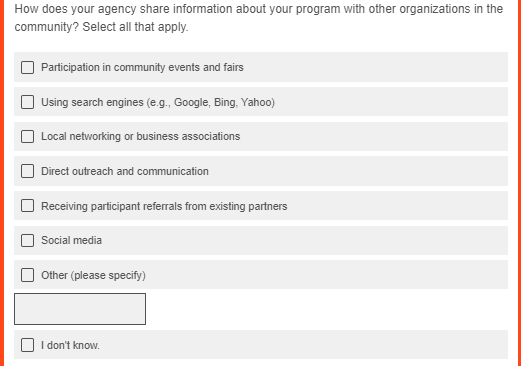Click the 'Social media' label text
Image resolution: width=521 pixels, height=366 pixels.
[x=71, y=240]
